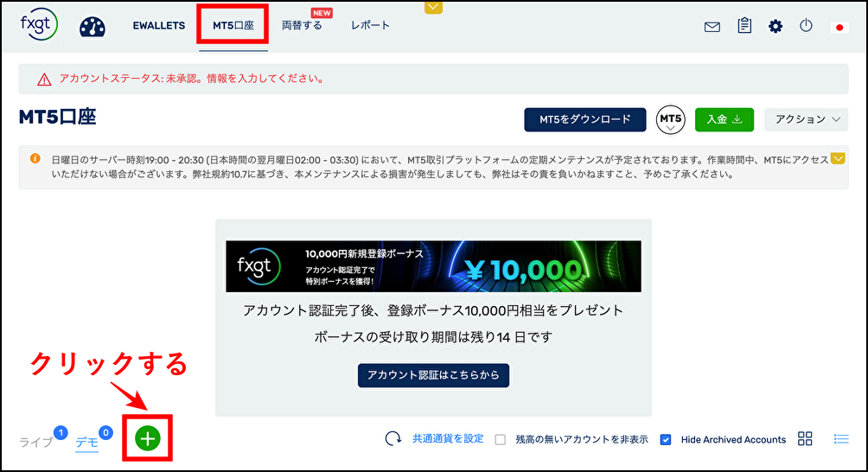Switch to the デモ tab
This screenshot has height=472, width=868.
pyautogui.click(x=87, y=442)
